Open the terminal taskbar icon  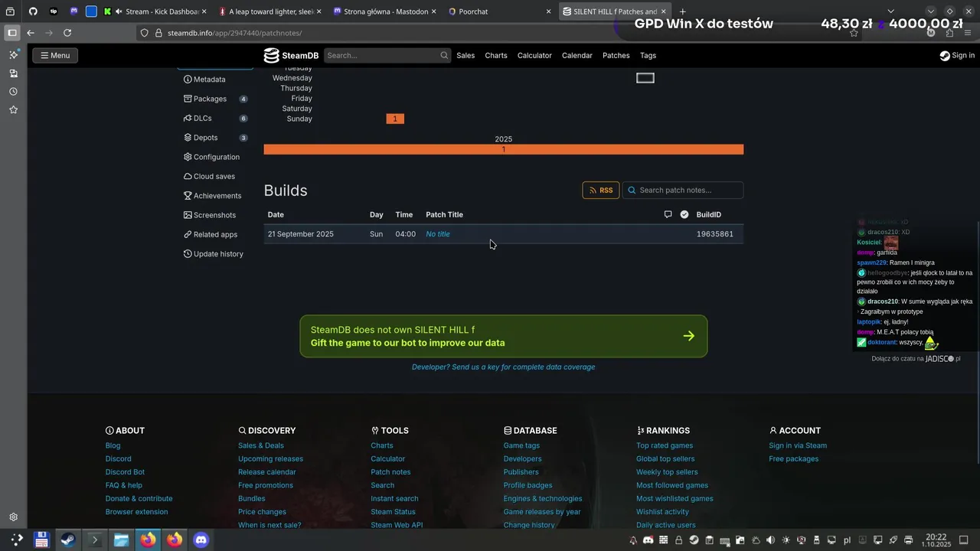pyautogui.click(x=95, y=540)
